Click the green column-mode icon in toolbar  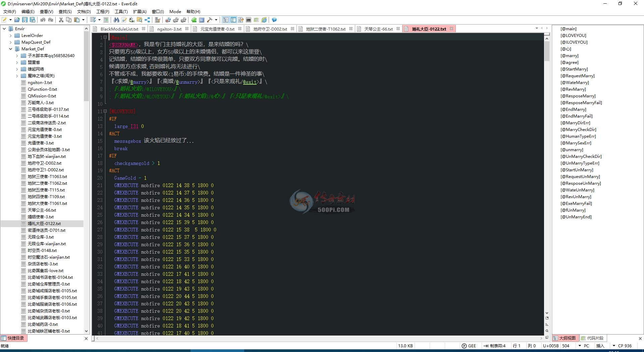[x=257, y=20]
